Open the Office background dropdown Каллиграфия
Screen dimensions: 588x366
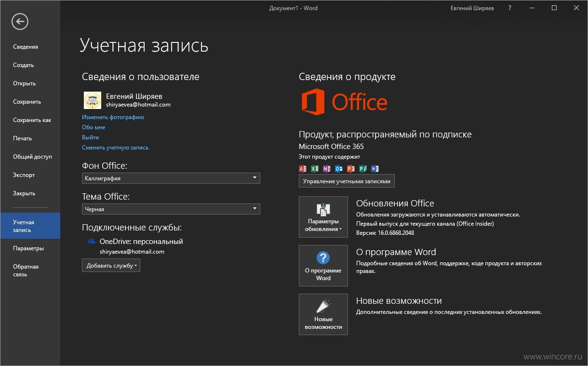click(171, 178)
